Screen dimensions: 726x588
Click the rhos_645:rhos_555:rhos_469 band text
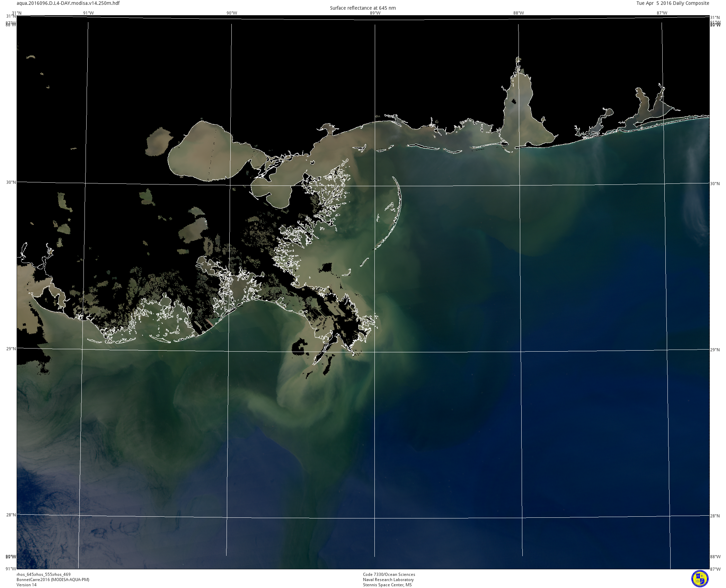click(43, 575)
